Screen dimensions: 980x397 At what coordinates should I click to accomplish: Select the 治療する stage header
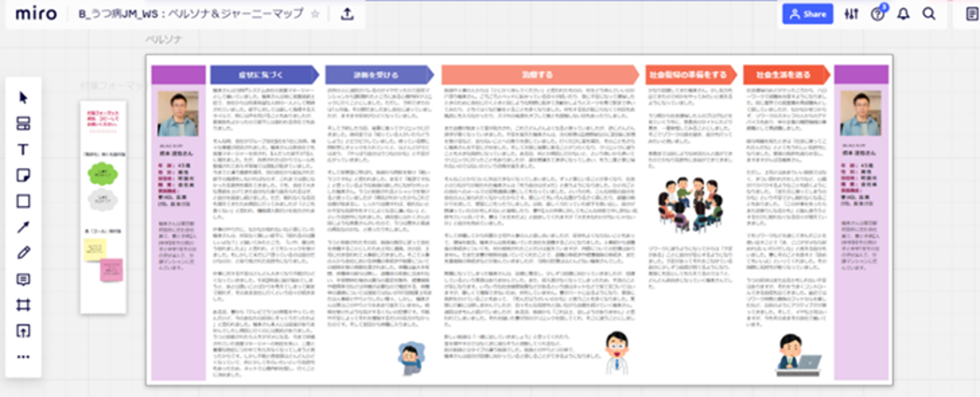[x=540, y=75]
